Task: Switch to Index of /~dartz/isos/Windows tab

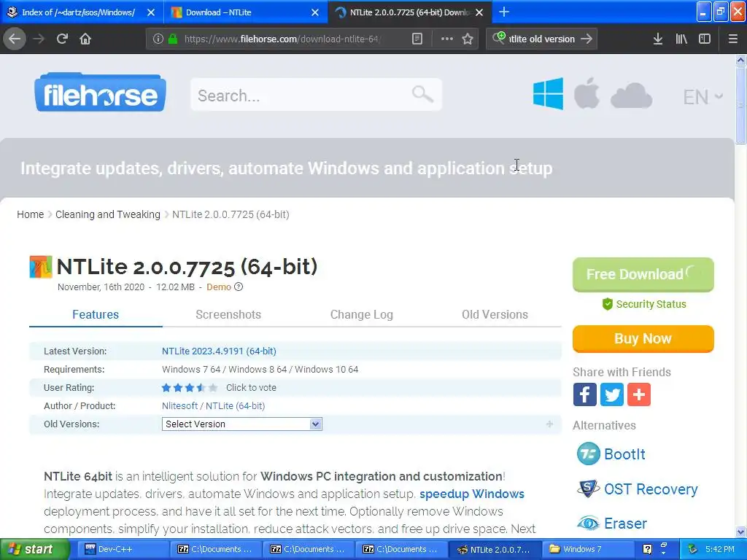Action: [x=82, y=12]
